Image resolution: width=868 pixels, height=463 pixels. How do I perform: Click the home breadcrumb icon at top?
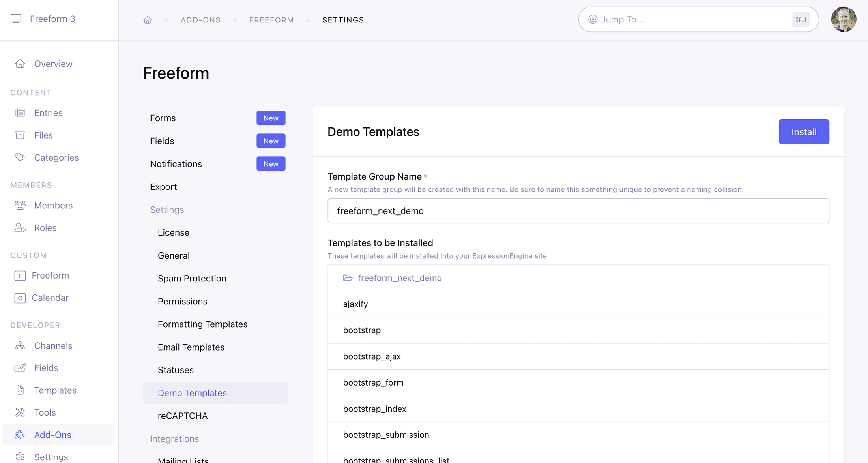pos(148,19)
